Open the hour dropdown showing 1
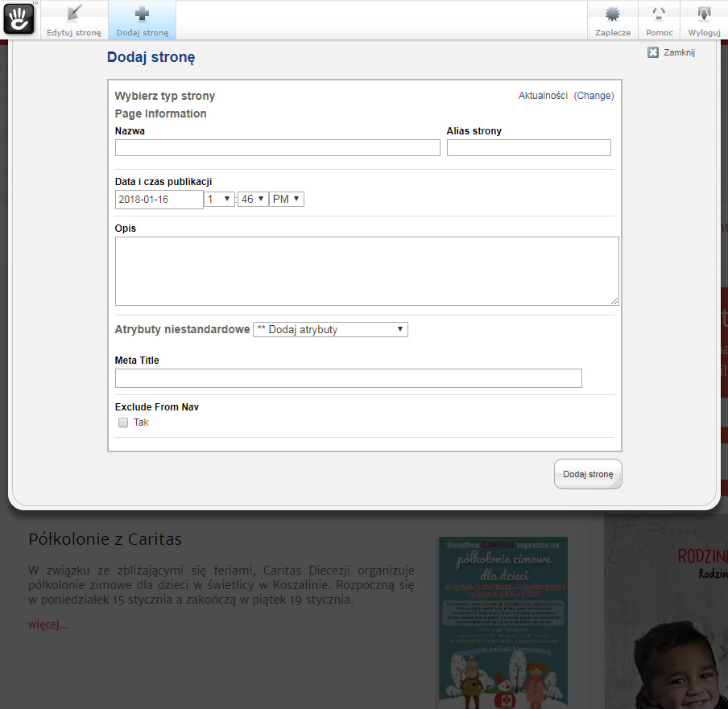The width and height of the screenshot is (728, 709). [219, 199]
